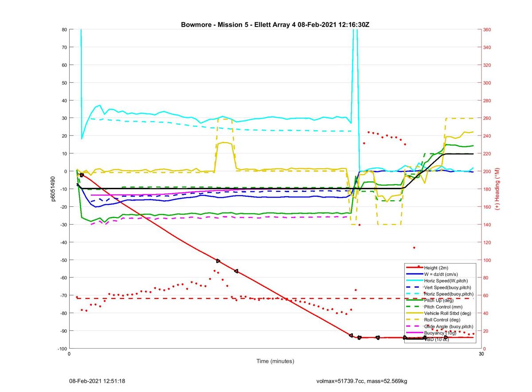This screenshot has width=532, height=392.
Task: Click the 'Time (minutes)' x-axis label
Action: coord(275,361)
